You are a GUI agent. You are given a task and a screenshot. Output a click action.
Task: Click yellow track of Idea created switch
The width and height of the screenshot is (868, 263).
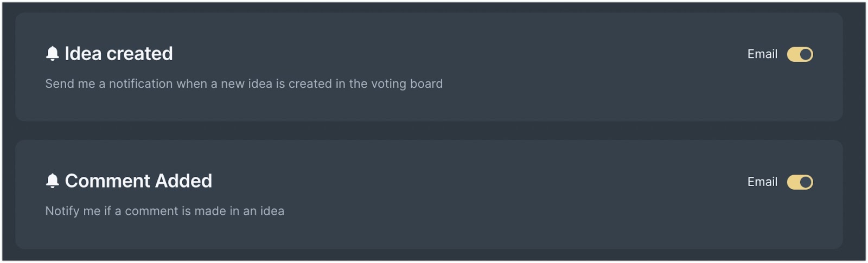point(793,54)
